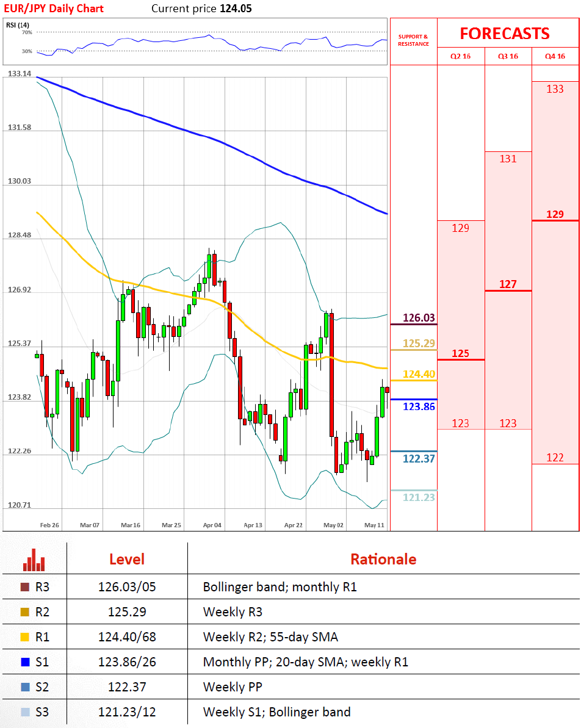Select the R1 yellow color swatch
Screen dimensions: 581x728
click(25, 637)
